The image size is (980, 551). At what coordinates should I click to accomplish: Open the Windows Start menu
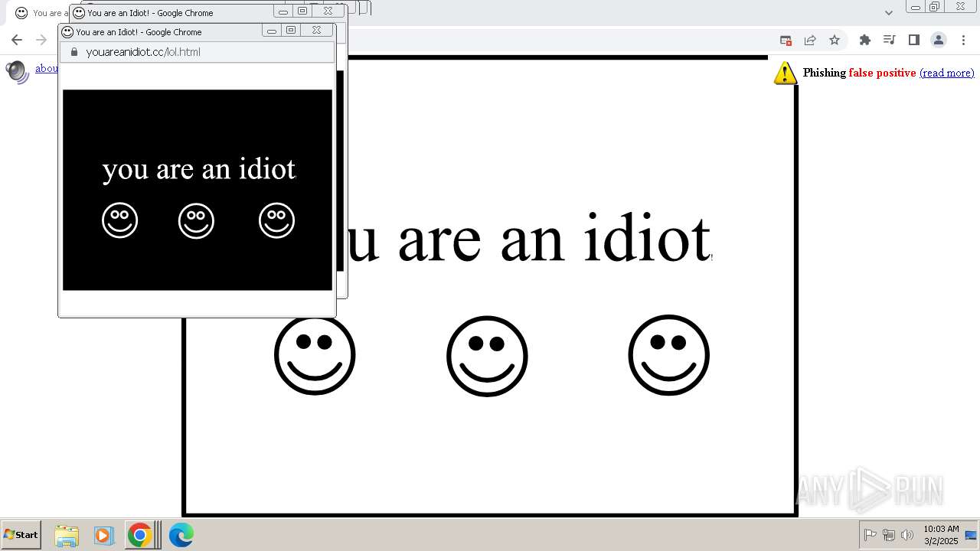pyautogui.click(x=21, y=535)
